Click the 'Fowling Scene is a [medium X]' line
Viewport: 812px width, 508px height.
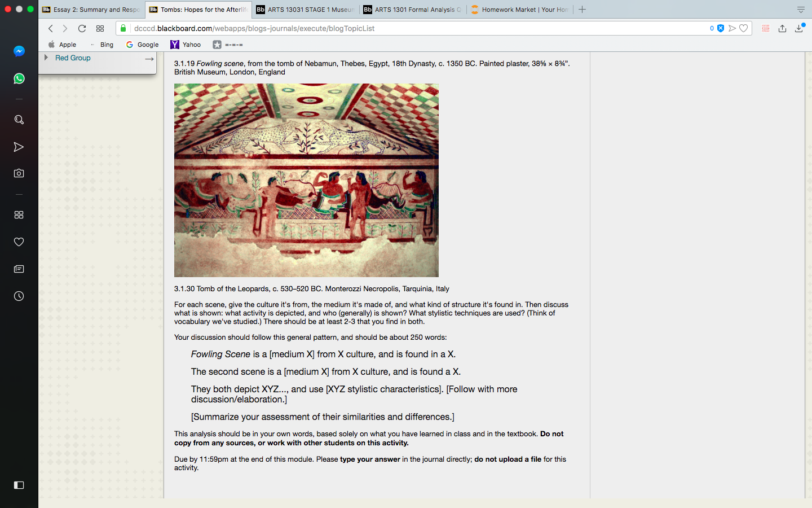click(323, 354)
